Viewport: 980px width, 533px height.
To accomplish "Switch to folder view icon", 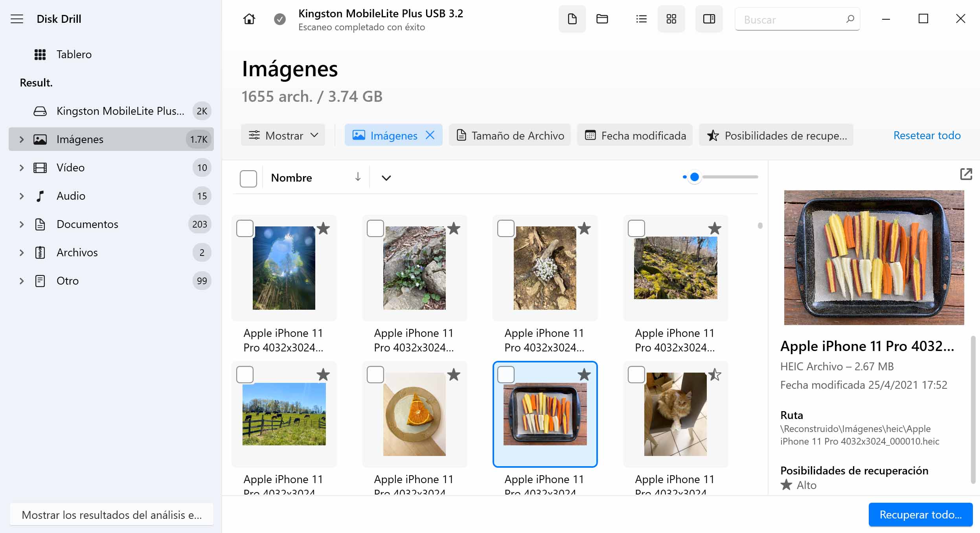I will pos(602,19).
